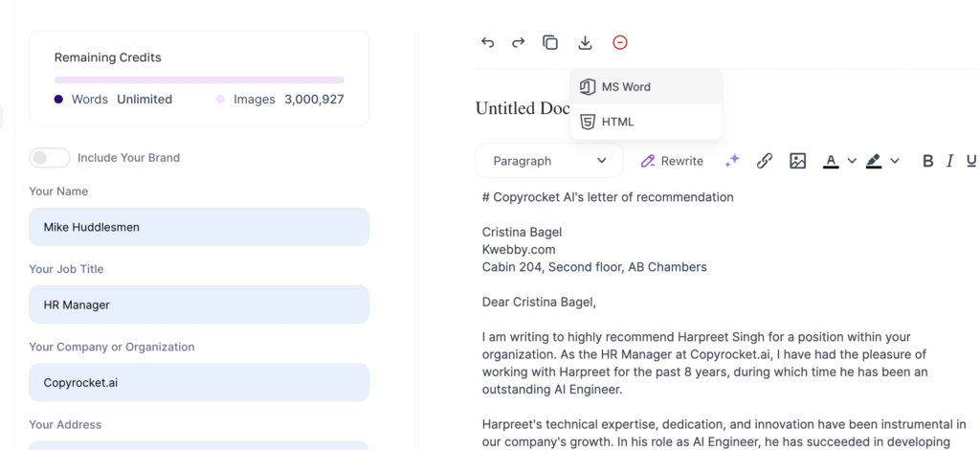Screen dimensions: 980x450
Task: Open the Paragraph style dropdown
Action: (549, 161)
